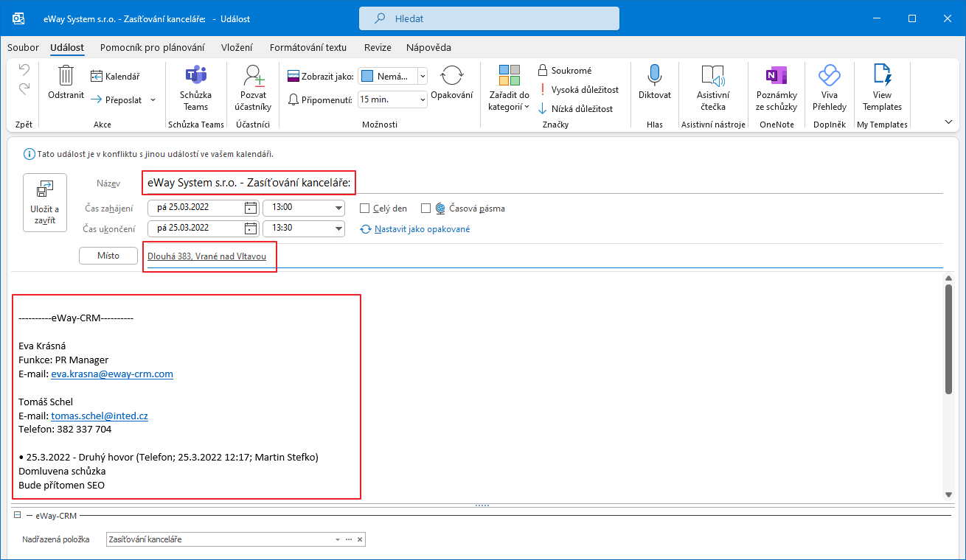Click the pane splitter dots below the body
The image size is (966, 560).
(x=482, y=505)
